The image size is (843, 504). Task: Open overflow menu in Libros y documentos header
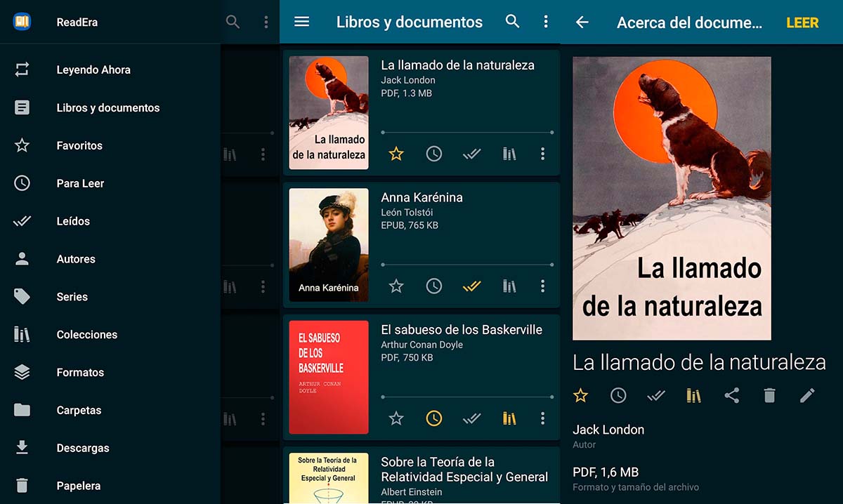(x=546, y=22)
